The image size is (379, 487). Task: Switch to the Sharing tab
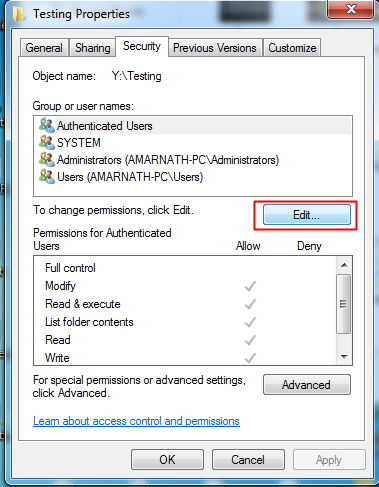click(92, 48)
